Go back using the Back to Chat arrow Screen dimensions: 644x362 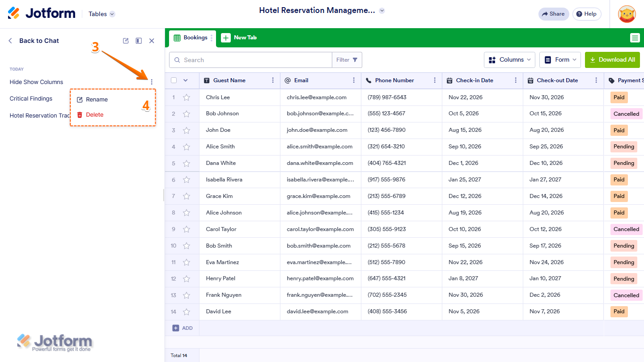(x=10, y=41)
